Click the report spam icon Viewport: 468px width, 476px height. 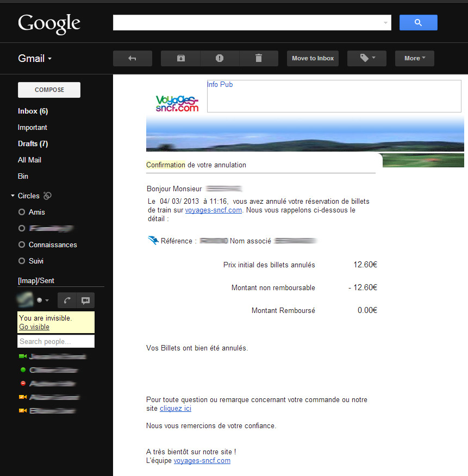click(x=220, y=58)
